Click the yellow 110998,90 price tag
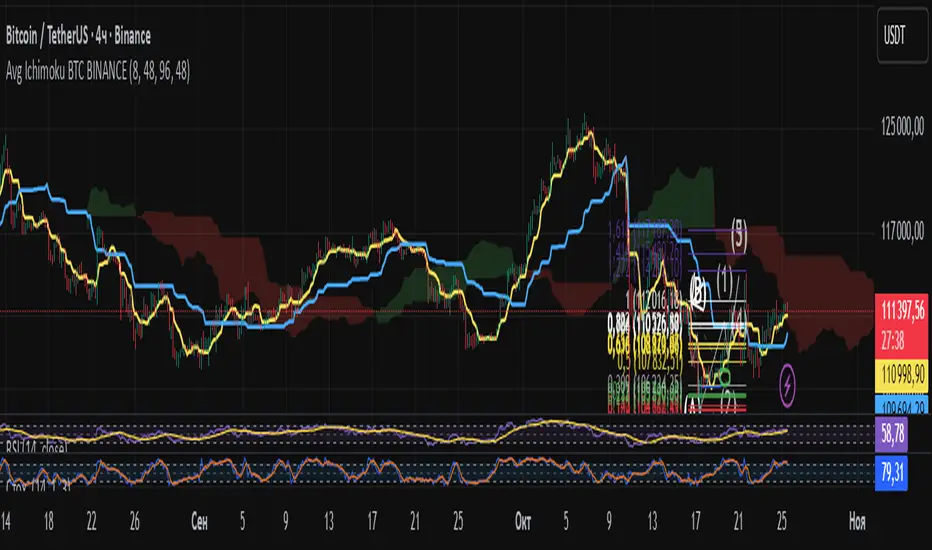Screen dimensions: 932x550 [x=901, y=372]
